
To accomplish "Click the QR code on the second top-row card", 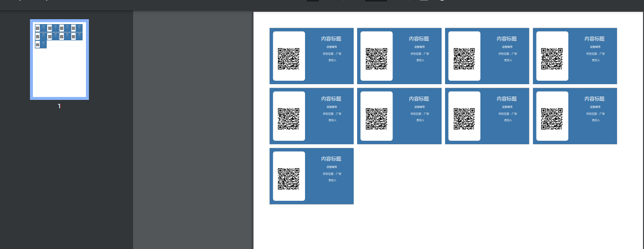I will pos(376,59).
